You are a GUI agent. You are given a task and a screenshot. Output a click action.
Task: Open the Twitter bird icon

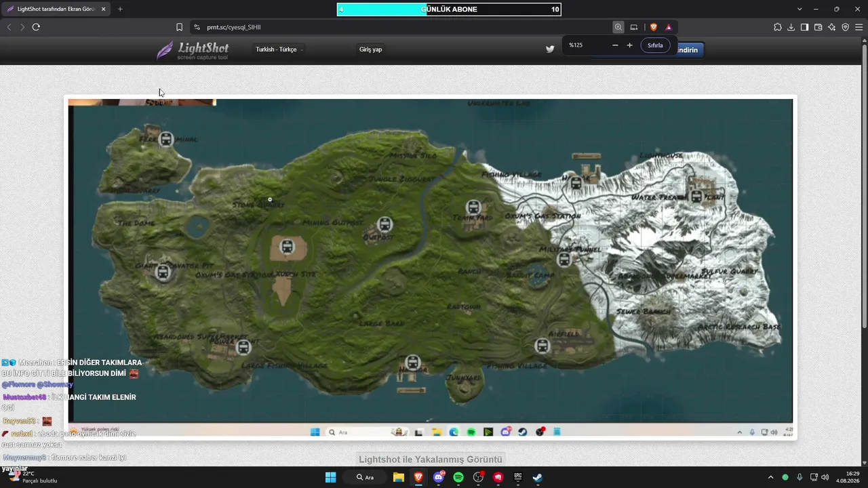click(550, 49)
